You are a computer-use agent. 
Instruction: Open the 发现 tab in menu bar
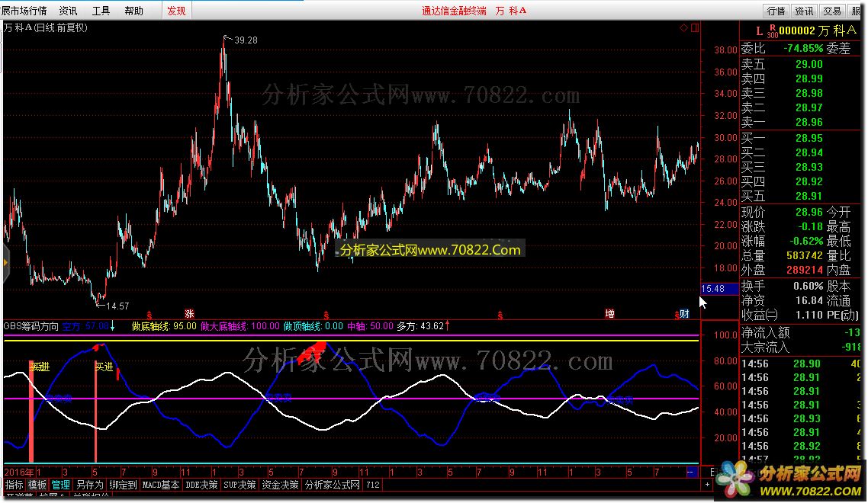pos(177,11)
